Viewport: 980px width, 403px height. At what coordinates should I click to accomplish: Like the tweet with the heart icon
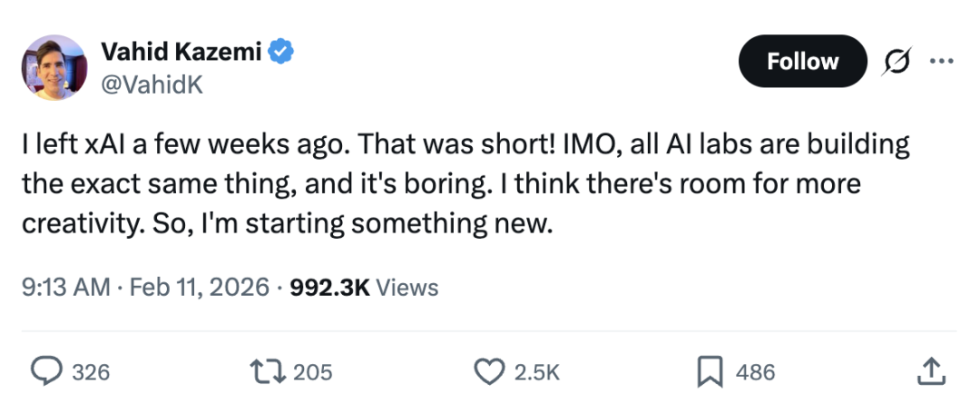490,370
